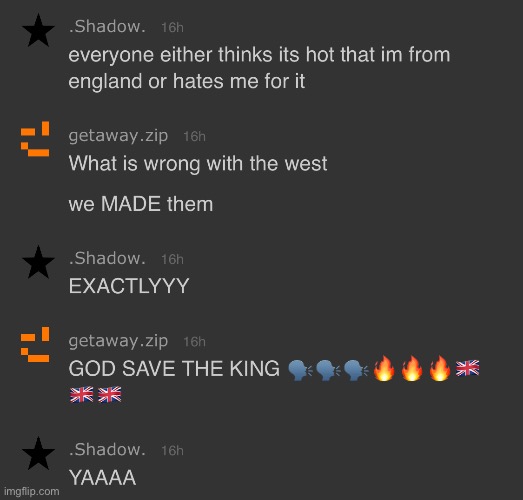523x500 pixels.
Task: Visit getaway.zip profile above GOD SAVE THE KING
Action: point(118,342)
